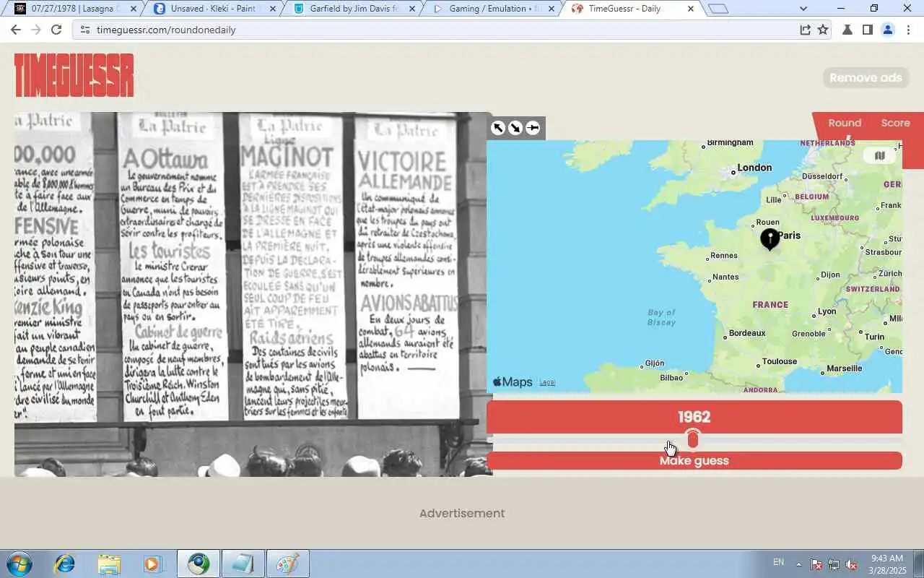Close the Gaming / Emulation tab
This screenshot has width=924, height=578.
click(x=551, y=9)
